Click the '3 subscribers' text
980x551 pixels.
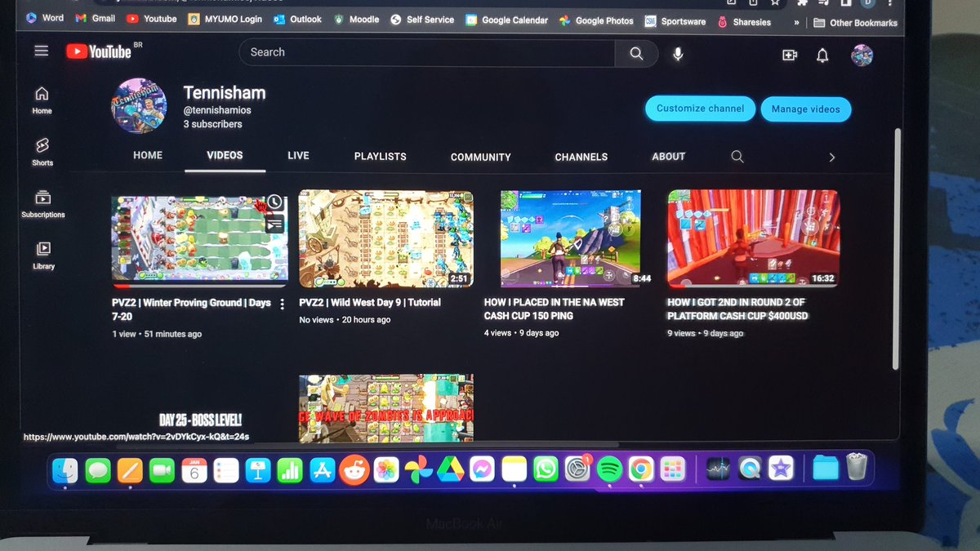(x=212, y=124)
